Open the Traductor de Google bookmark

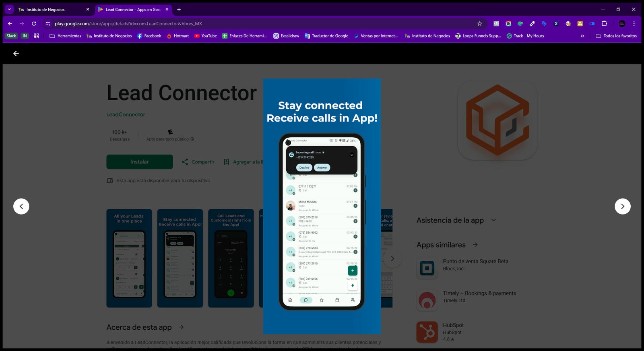pos(326,36)
